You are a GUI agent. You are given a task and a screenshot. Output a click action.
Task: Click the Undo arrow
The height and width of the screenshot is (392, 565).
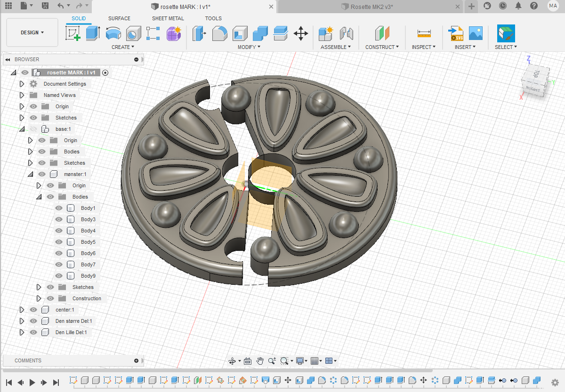coord(60,6)
